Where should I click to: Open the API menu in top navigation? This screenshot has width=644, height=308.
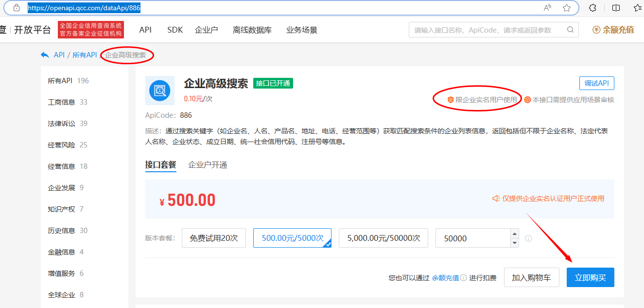click(145, 30)
